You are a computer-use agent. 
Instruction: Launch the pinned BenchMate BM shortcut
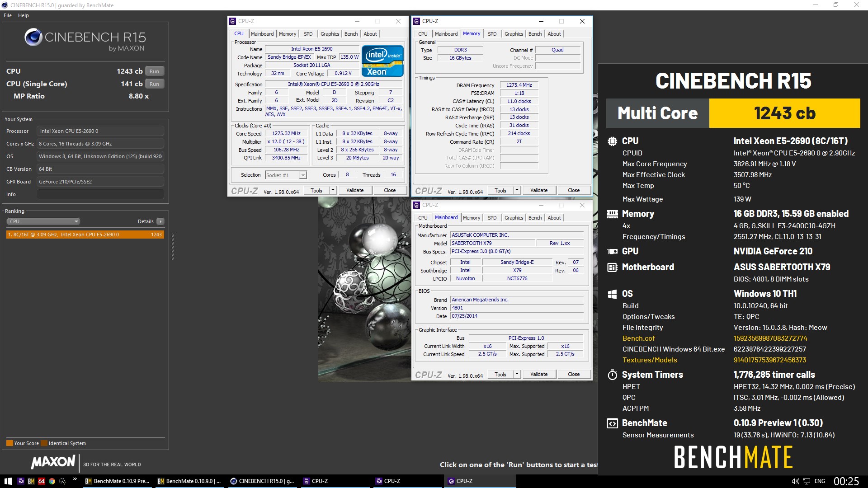[31, 481]
